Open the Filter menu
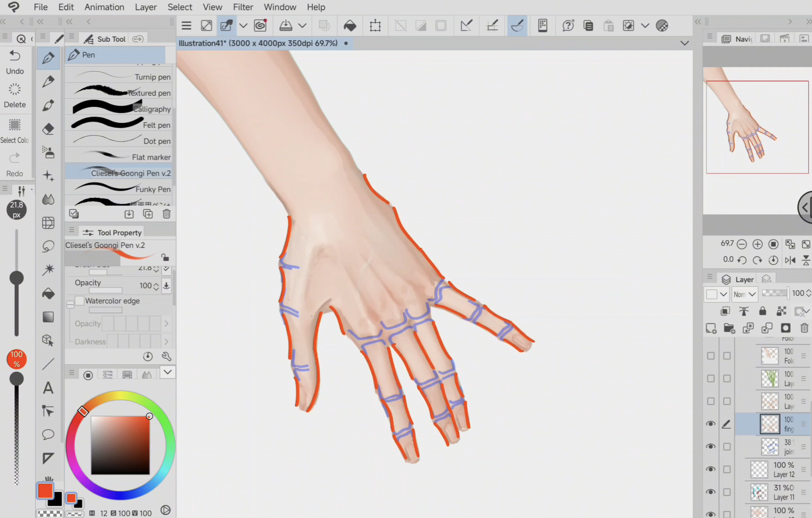 click(x=243, y=7)
